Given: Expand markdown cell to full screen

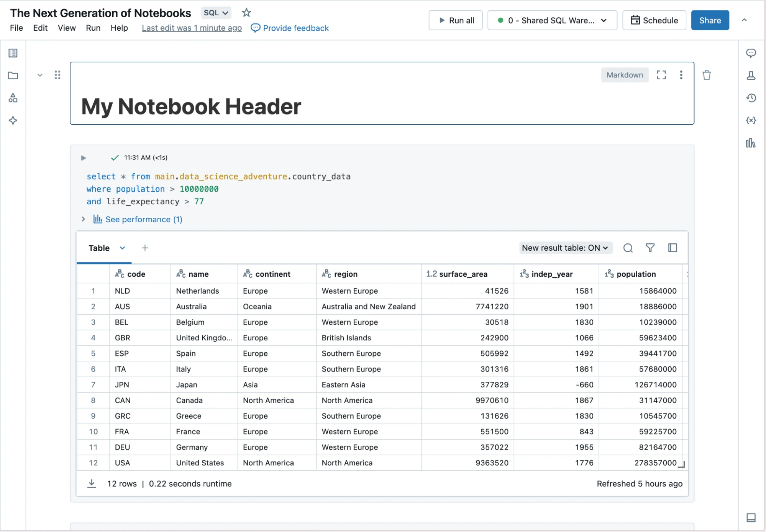Looking at the screenshot, I should pos(661,75).
